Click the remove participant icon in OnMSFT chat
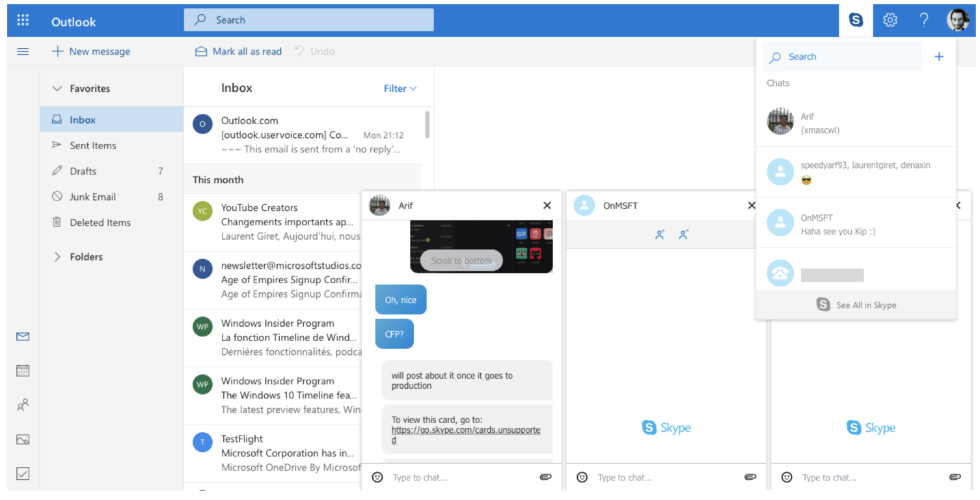This screenshot has width=980, height=500. coord(683,235)
